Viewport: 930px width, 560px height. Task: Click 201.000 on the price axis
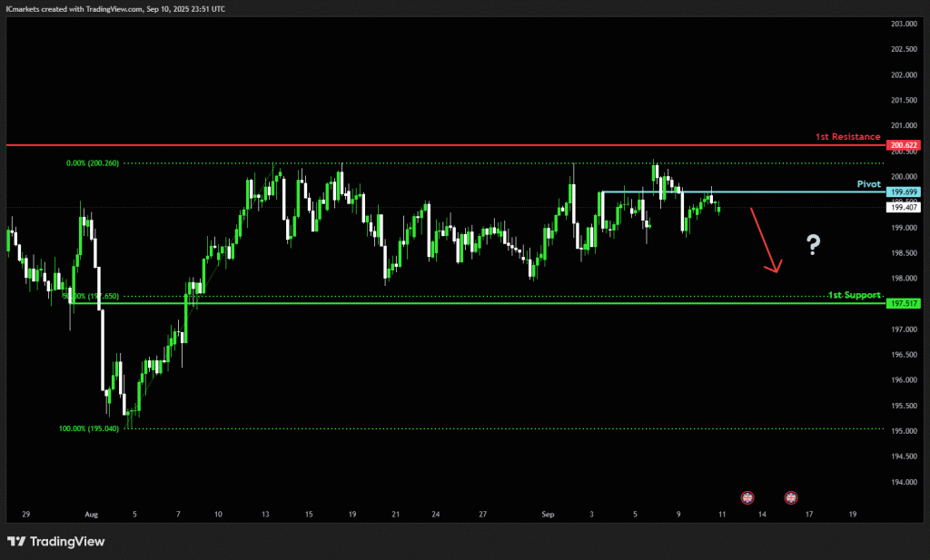click(x=904, y=125)
